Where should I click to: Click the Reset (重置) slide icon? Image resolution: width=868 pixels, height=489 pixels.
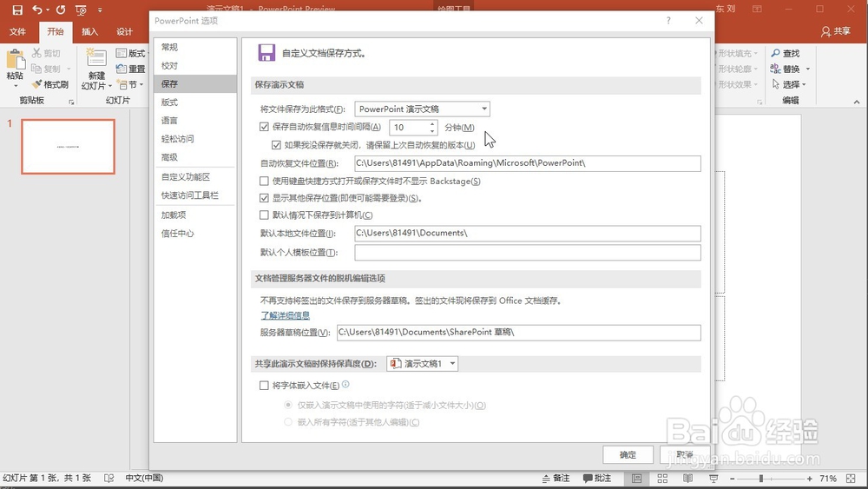[x=122, y=69]
